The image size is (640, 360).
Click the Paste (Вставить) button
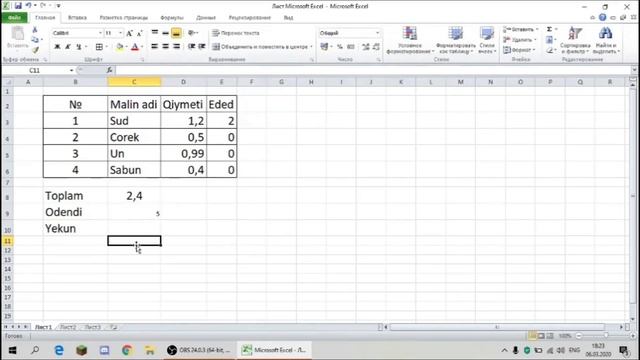tap(18, 38)
